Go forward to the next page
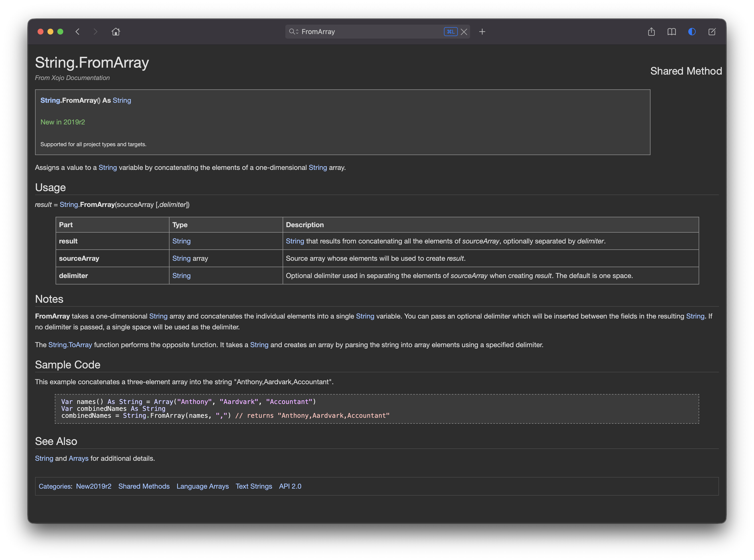Screen dimensions: 754x560 click(x=95, y=32)
